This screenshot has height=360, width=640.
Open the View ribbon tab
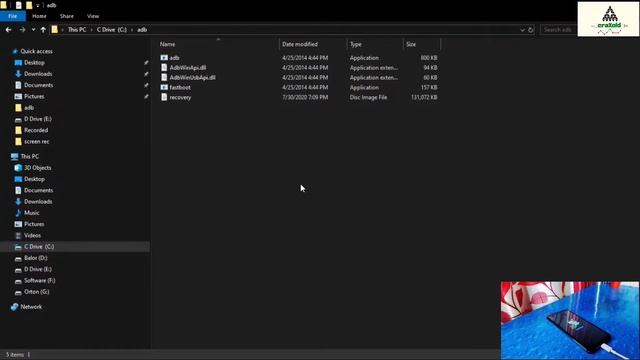(x=93, y=16)
